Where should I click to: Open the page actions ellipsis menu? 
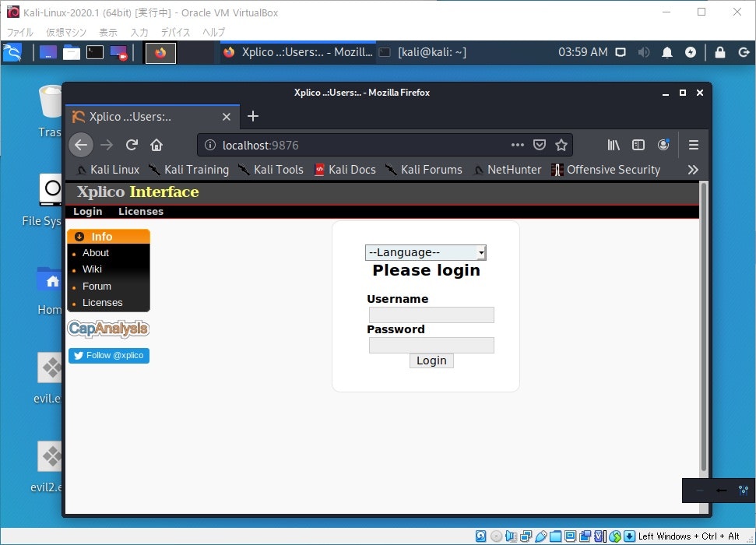[517, 145]
